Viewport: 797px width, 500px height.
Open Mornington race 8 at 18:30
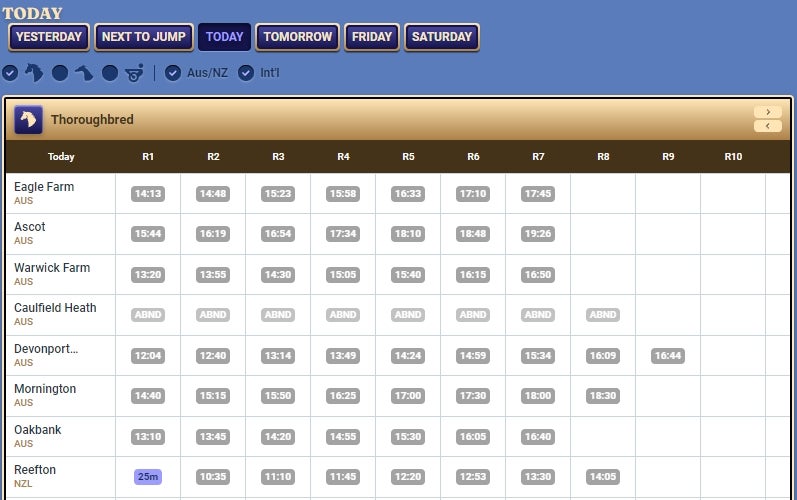603,395
